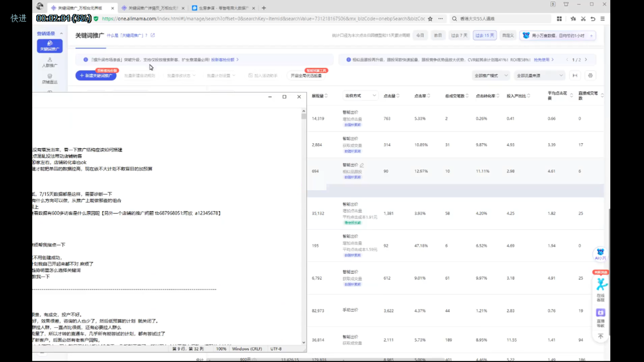Edit bid pencil icon beside 智能出价
This screenshot has height=362, width=644.
point(362,165)
